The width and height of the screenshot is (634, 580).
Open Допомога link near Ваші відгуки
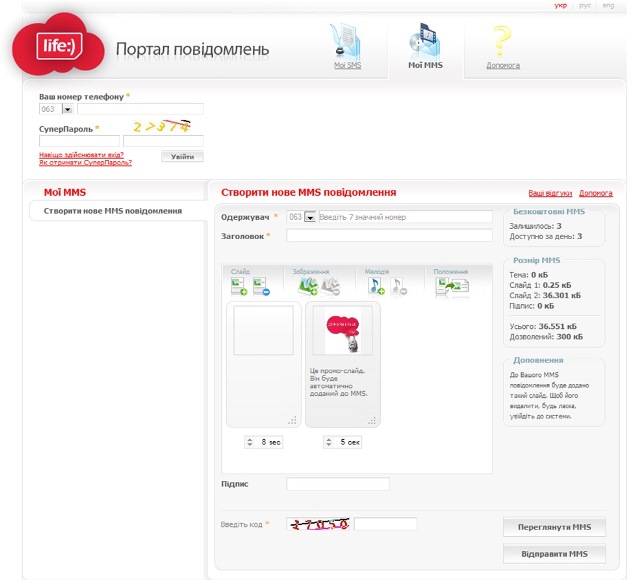click(x=596, y=193)
